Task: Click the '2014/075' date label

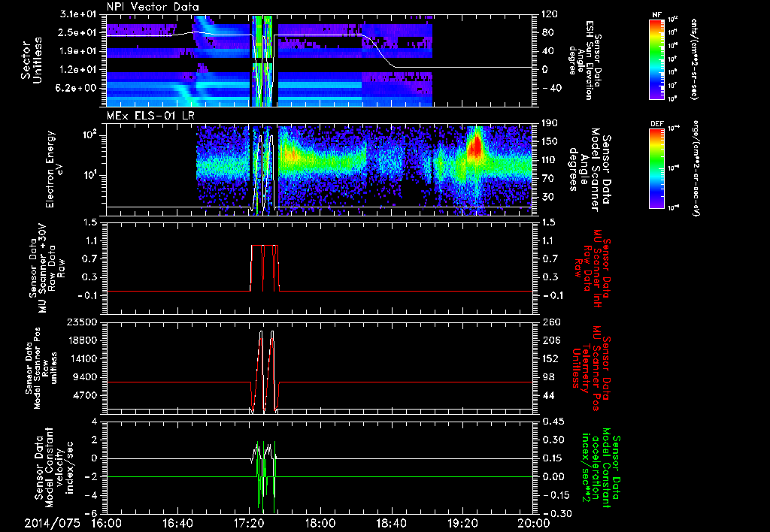Action: point(53,523)
